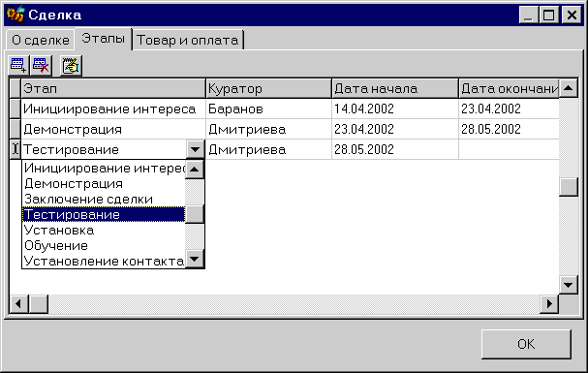
Task: Click the Инициирование интереса cell in first row
Action: tap(113, 109)
